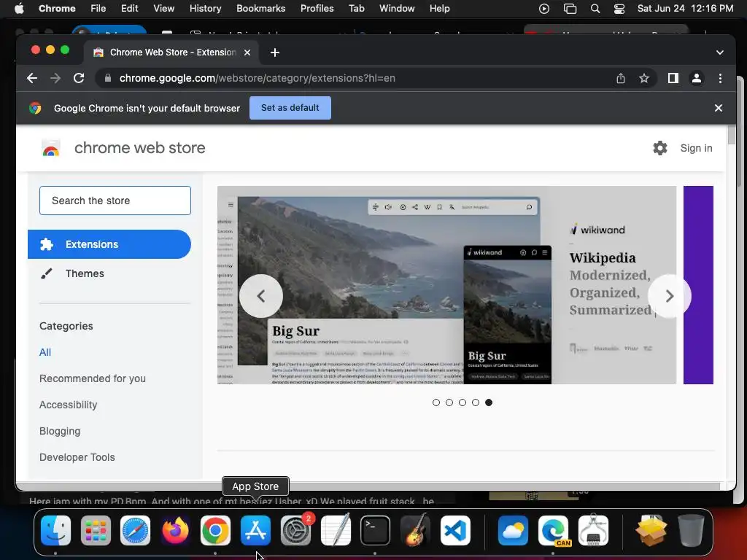Screen dimensions: 747x560
Task: Open the Apple menu
Action: coord(19,9)
